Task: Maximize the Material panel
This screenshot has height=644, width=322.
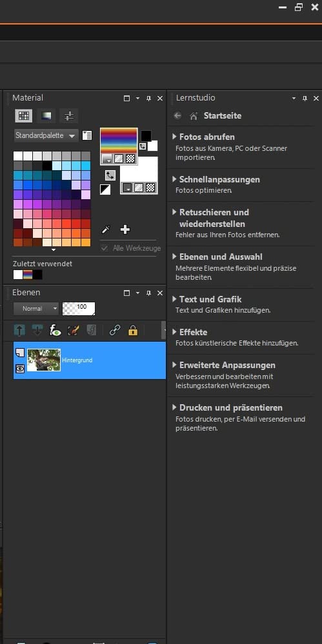Action: 126,99
